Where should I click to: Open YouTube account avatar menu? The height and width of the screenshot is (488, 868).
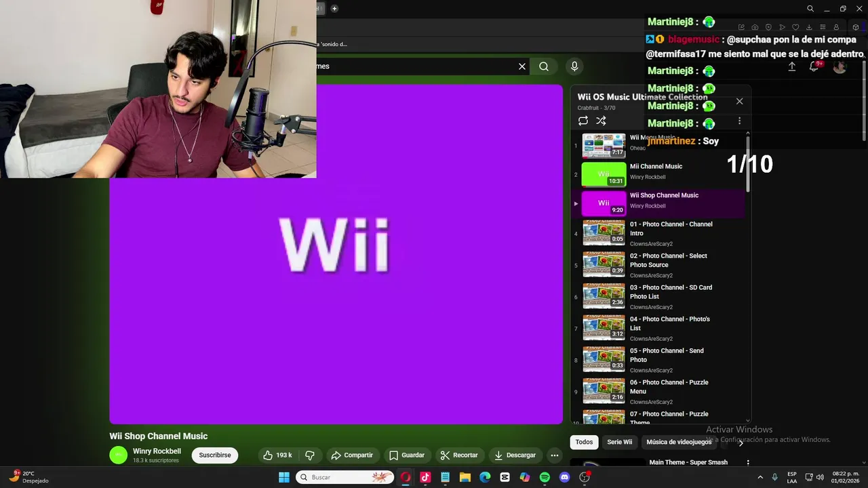(x=840, y=66)
